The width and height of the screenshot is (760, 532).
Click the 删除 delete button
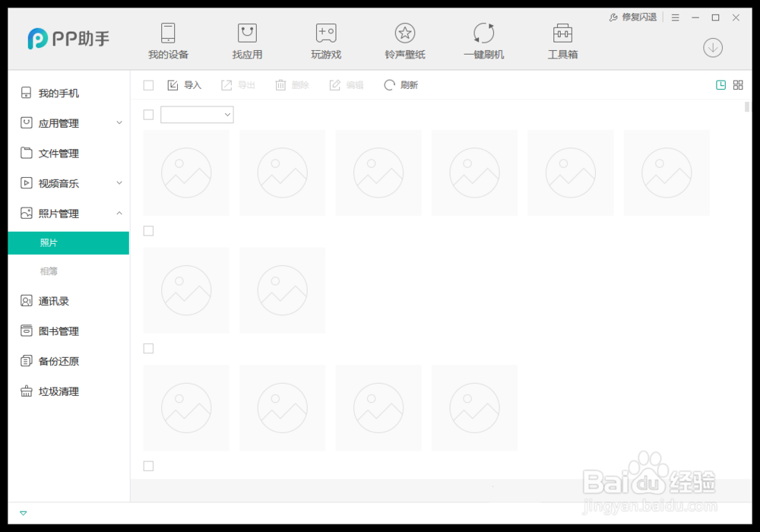point(293,85)
